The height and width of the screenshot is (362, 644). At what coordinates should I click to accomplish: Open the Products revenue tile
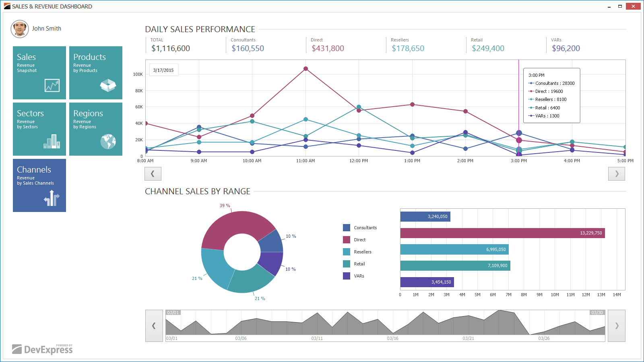(x=96, y=73)
